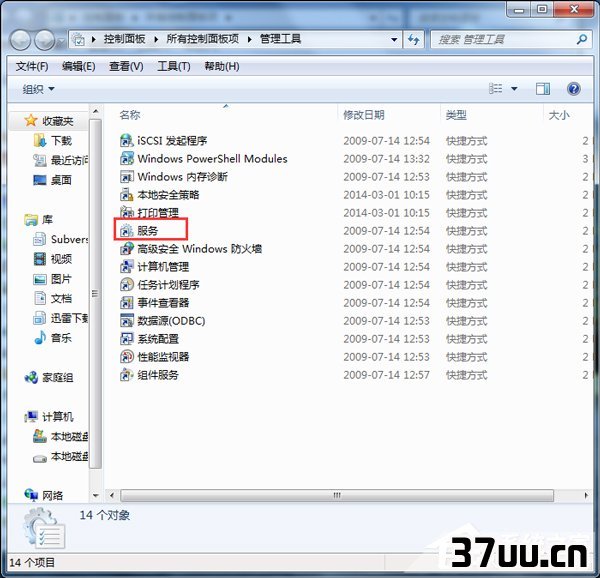Click the 数据源(ODBC) icon
Screen dimensions: 600x578
click(x=127, y=321)
